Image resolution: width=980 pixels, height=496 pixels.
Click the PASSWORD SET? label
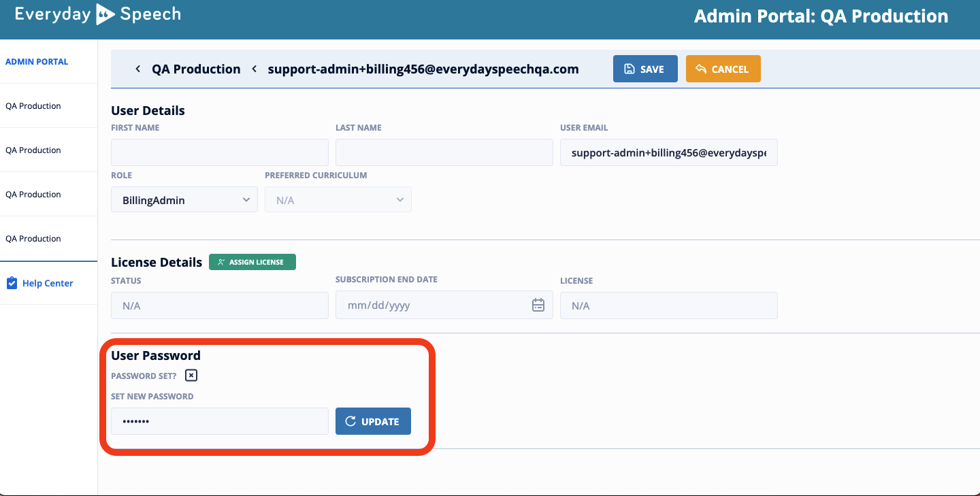click(144, 376)
